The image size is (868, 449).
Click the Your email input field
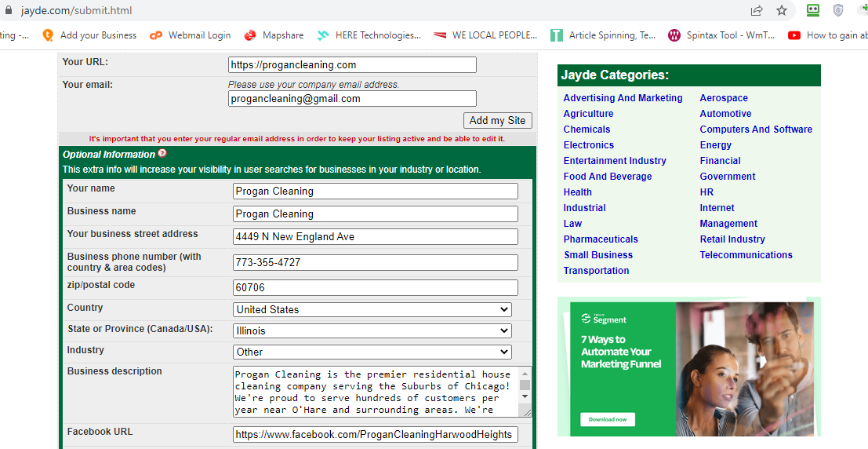click(352, 99)
